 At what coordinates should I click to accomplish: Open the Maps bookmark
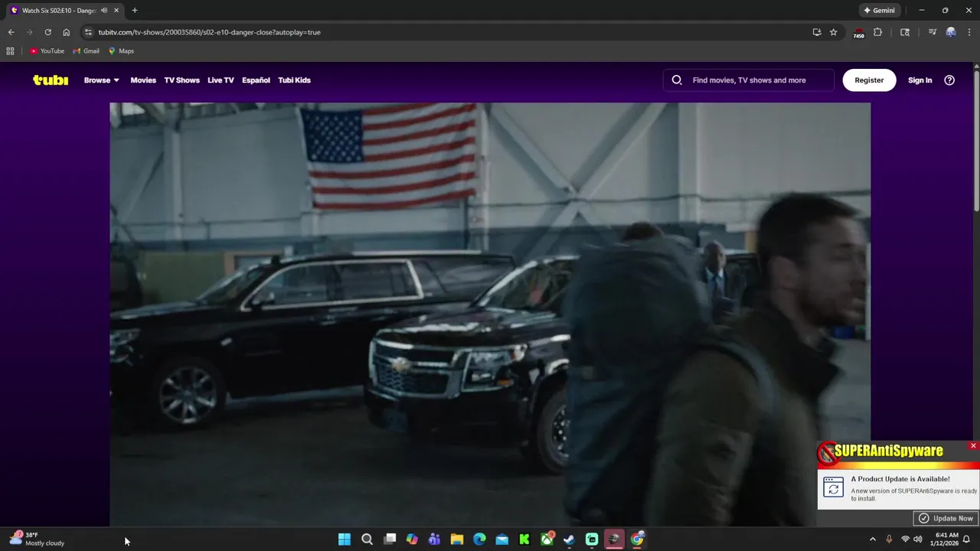click(x=121, y=51)
